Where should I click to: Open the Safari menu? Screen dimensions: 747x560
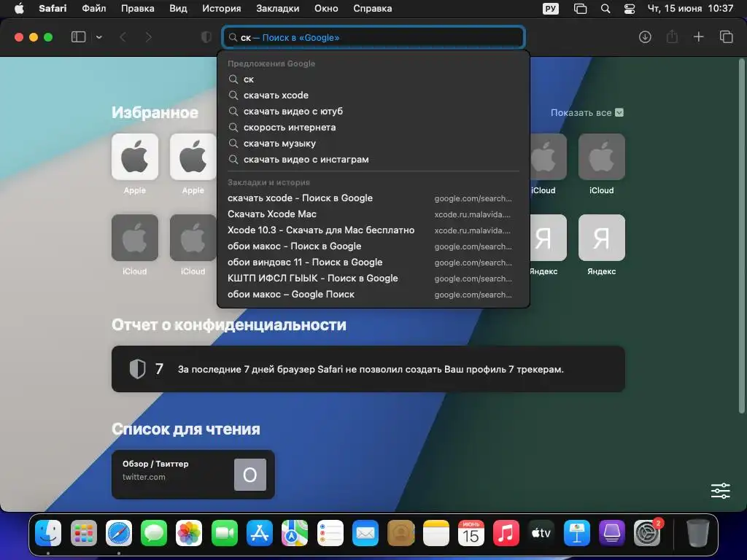53,9
